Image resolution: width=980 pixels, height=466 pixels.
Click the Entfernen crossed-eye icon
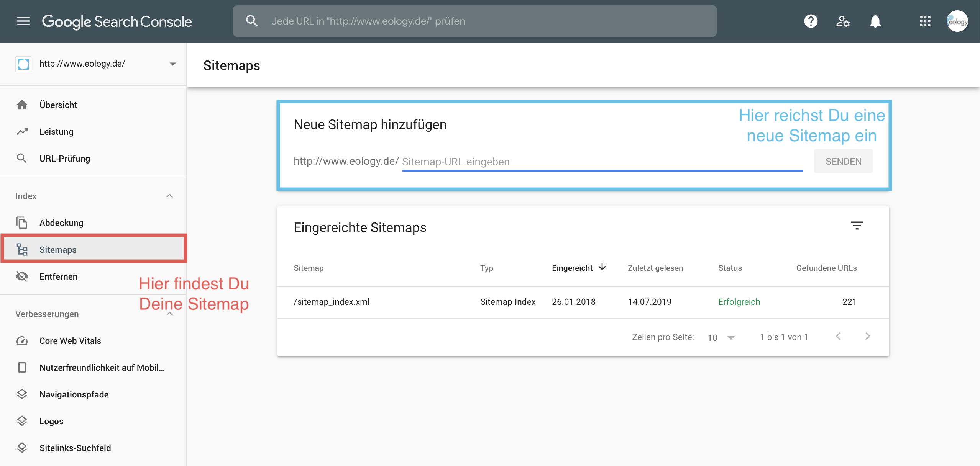pyautogui.click(x=22, y=276)
